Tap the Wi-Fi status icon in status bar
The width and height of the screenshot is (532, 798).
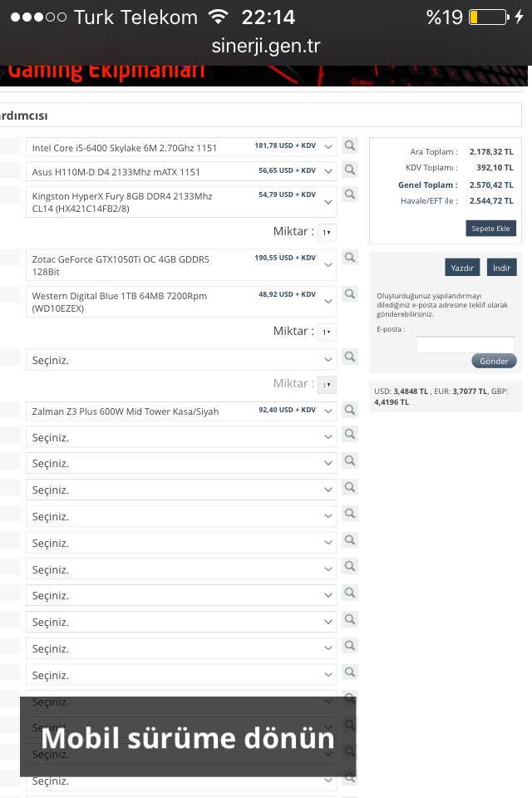coord(219,17)
